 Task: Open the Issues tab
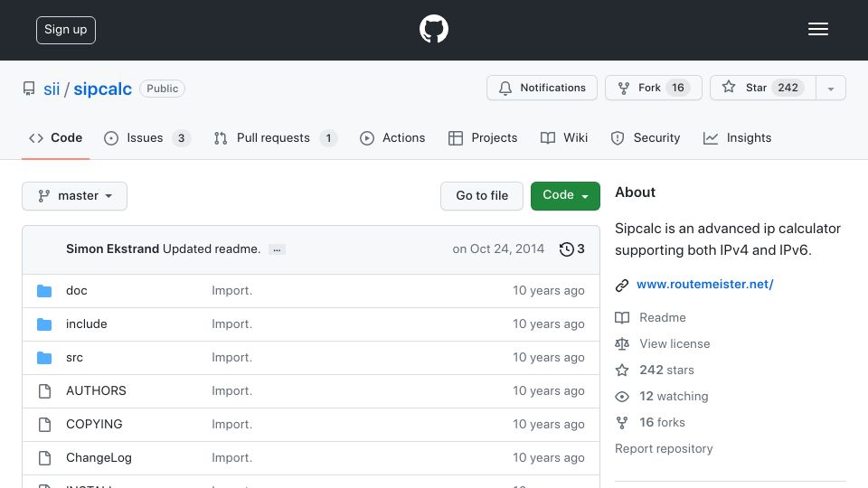coord(147,137)
